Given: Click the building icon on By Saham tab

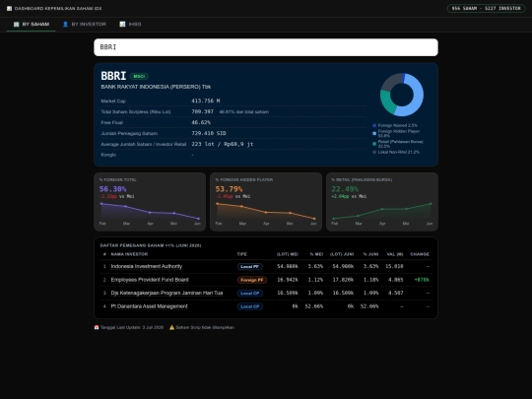Looking at the screenshot, I should click(x=17, y=24).
